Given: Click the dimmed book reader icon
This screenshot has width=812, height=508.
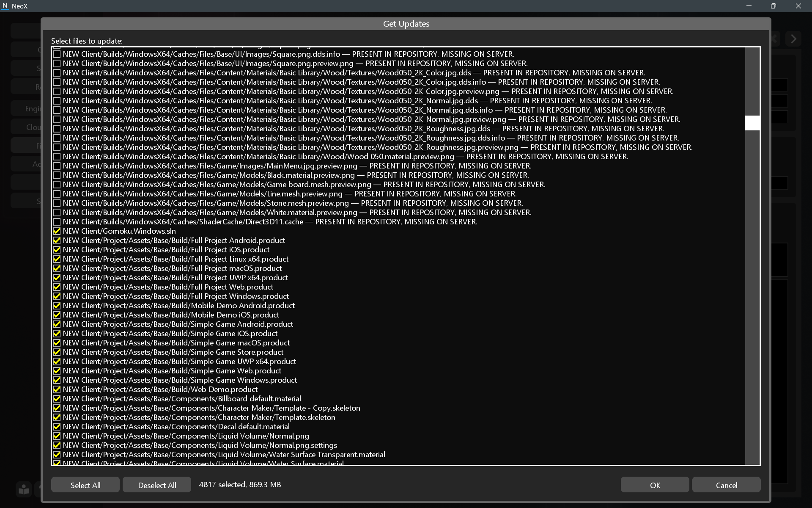Looking at the screenshot, I should click(x=24, y=489).
